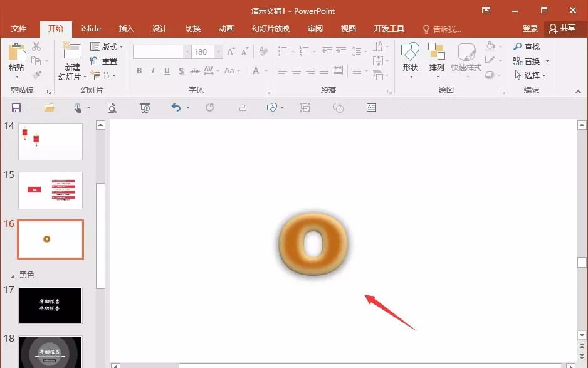Toggle Underline formatting

tap(167, 70)
